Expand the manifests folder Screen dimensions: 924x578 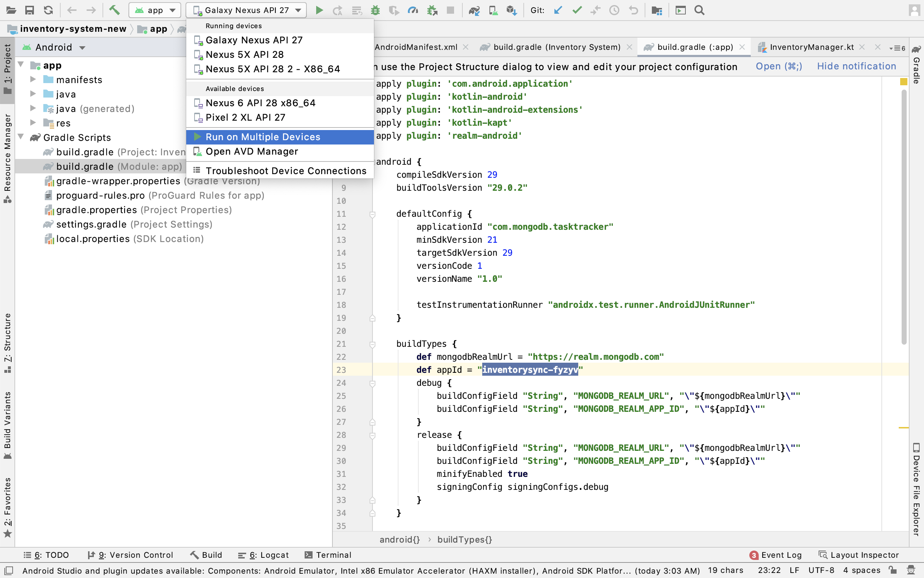tap(33, 79)
